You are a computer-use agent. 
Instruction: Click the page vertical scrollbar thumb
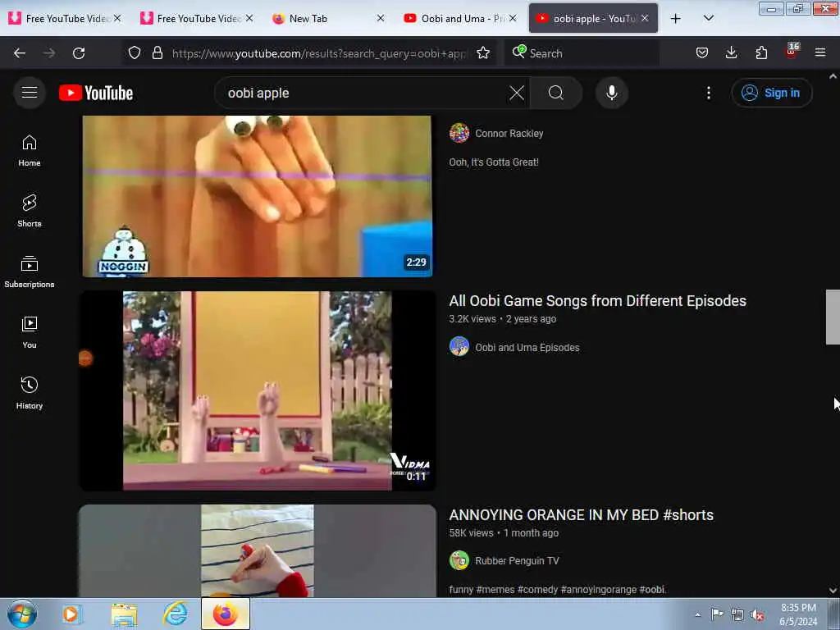tap(833, 317)
